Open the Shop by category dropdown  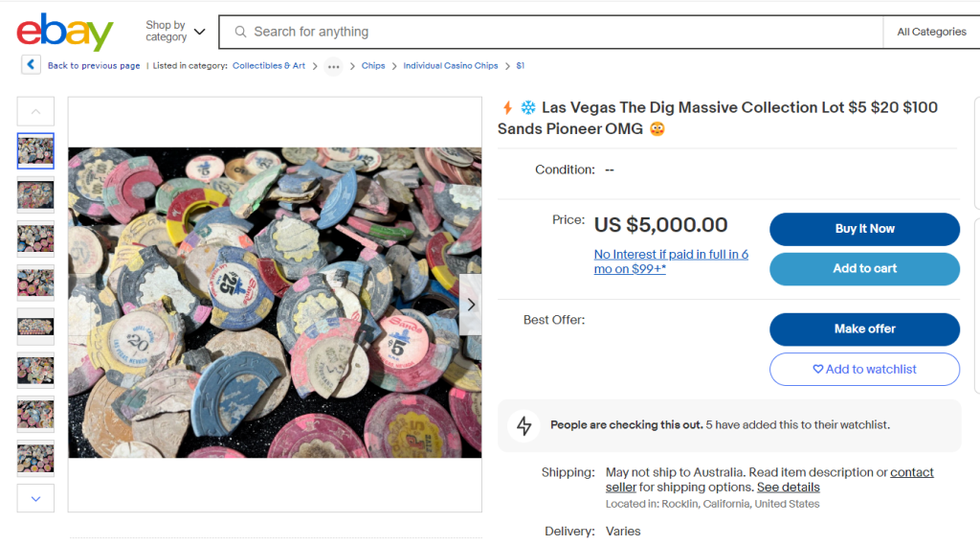coord(175,32)
